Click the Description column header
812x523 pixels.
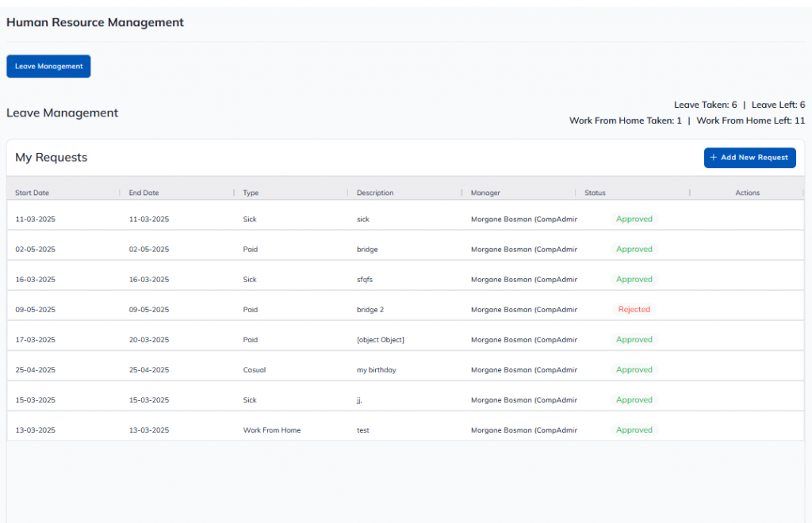coord(375,193)
